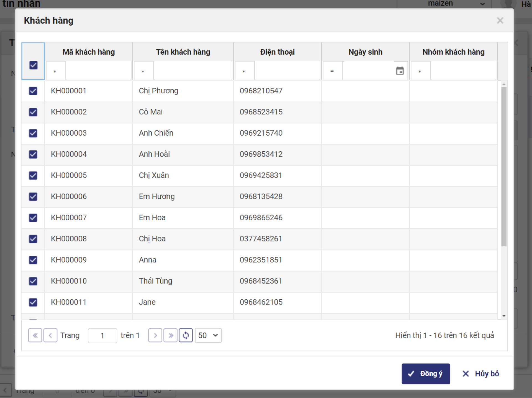Open Nhóm khách hàng filter operator menu

pyautogui.click(x=420, y=71)
